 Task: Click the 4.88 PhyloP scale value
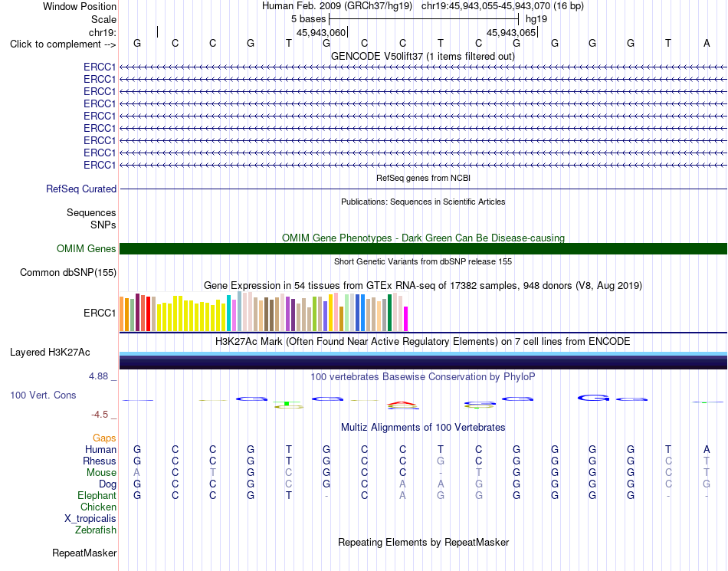coord(98,376)
